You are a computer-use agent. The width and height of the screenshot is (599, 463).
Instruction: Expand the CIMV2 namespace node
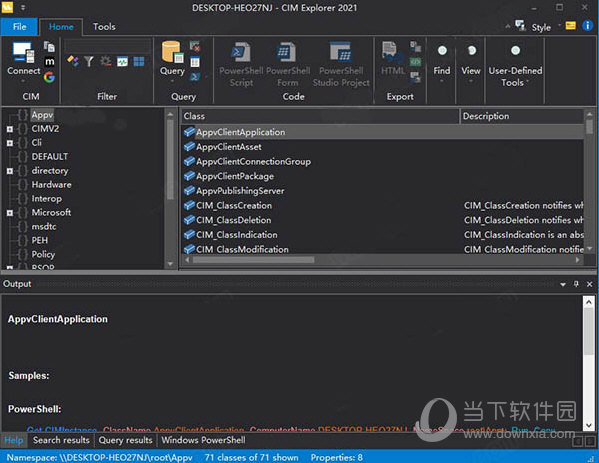[10, 129]
